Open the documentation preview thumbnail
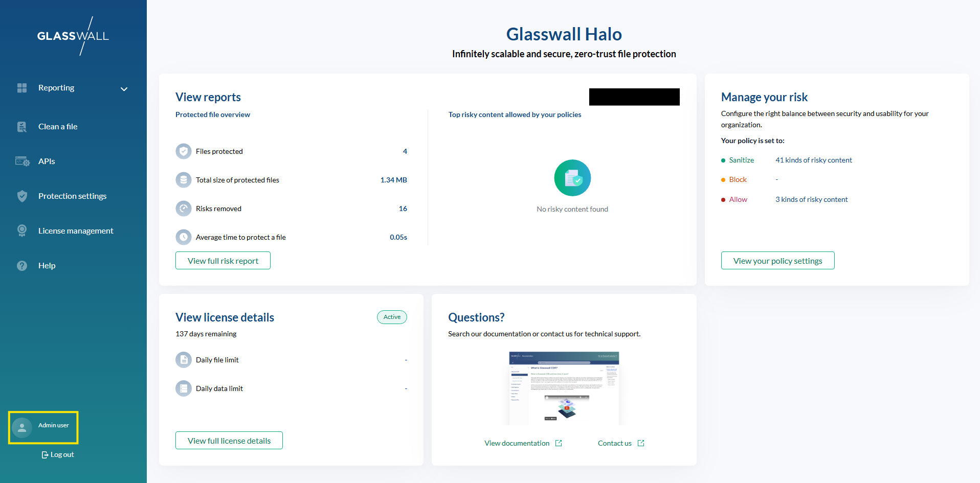 (x=564, y=388)
